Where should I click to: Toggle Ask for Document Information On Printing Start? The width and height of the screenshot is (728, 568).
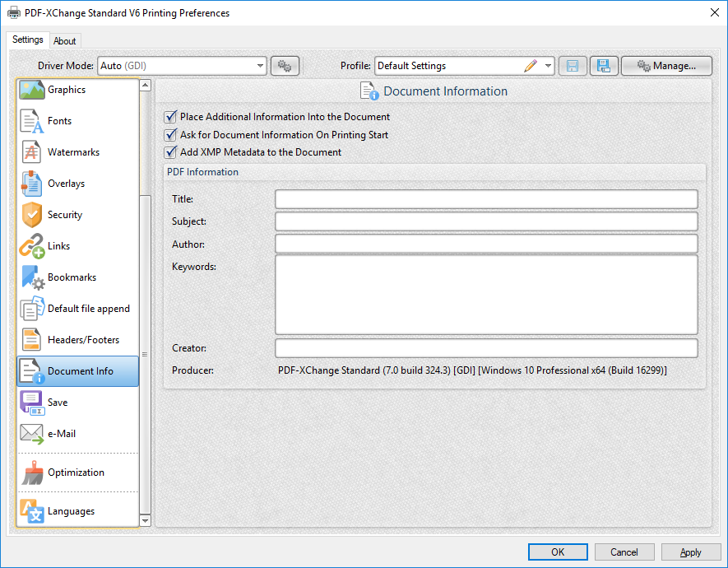[170, 135]
